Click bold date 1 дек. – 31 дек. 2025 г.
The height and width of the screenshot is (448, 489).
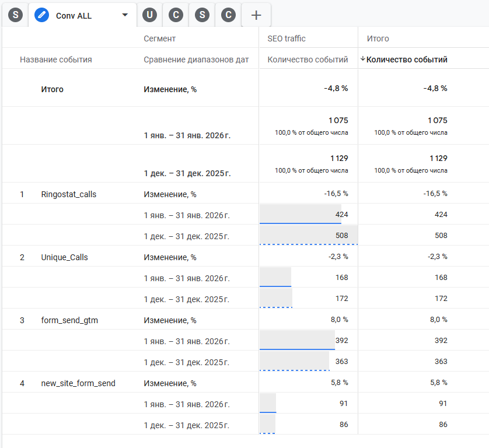[x=187, y=174]
